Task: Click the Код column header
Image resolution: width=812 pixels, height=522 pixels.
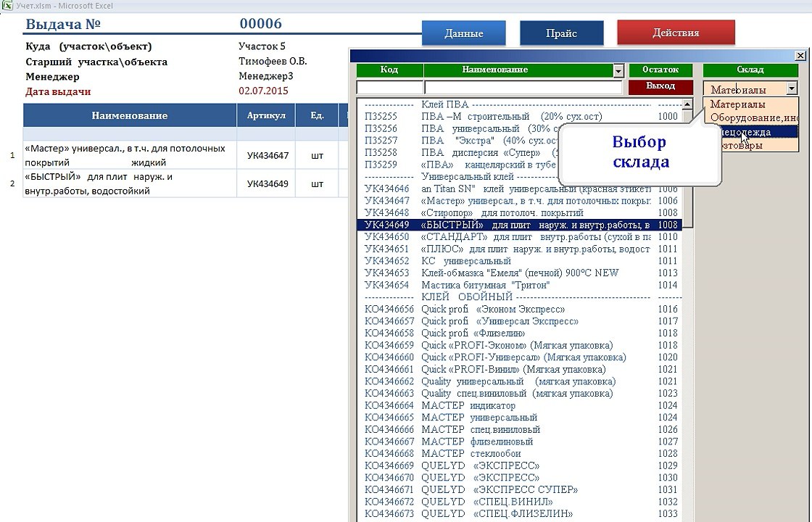Action: coord(389,70)
